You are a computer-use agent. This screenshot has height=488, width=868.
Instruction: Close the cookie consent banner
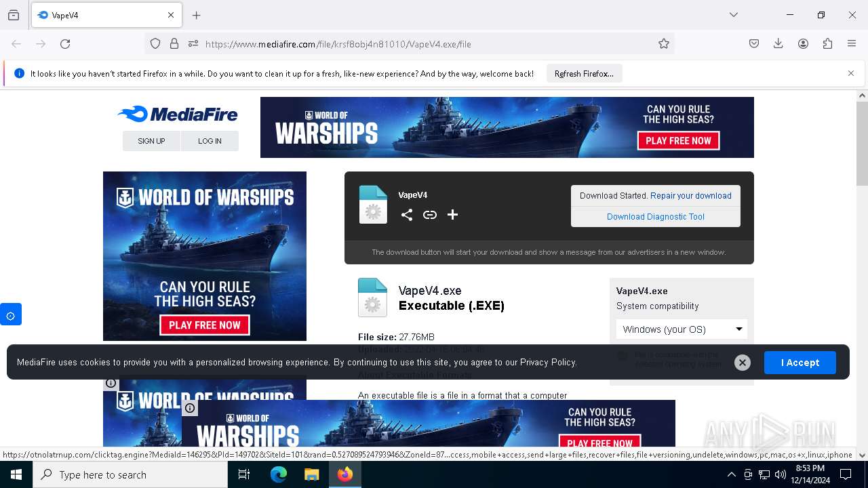[x=743, y=363]
